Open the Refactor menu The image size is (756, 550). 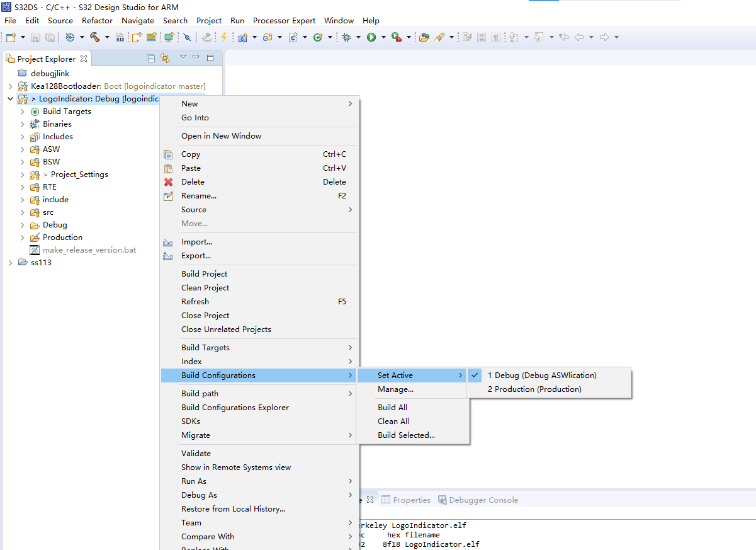(97, 20)
